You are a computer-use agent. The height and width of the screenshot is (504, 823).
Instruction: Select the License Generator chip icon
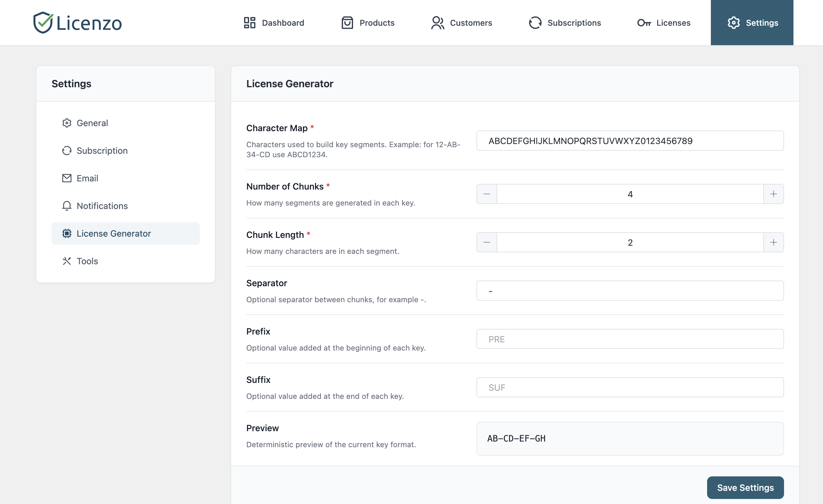coord(67,233)
